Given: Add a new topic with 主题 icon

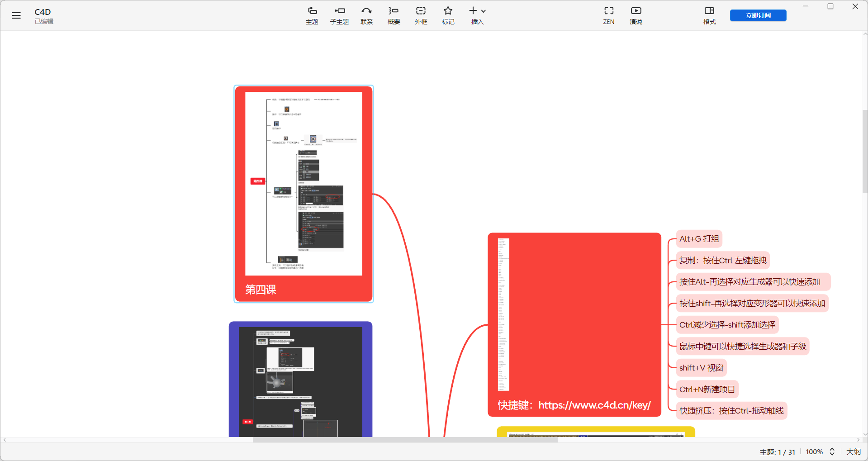Looking at the screenshot, I should (312, 15).
